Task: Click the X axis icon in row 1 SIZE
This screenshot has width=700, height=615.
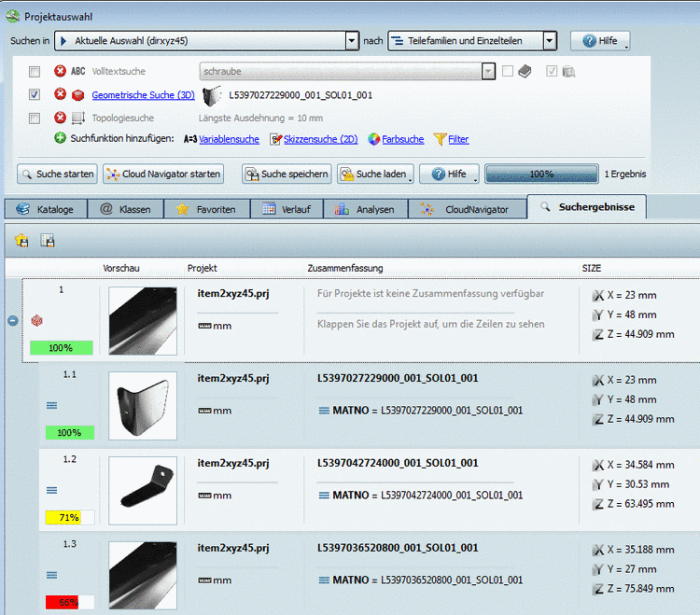Action: point(597,295)
